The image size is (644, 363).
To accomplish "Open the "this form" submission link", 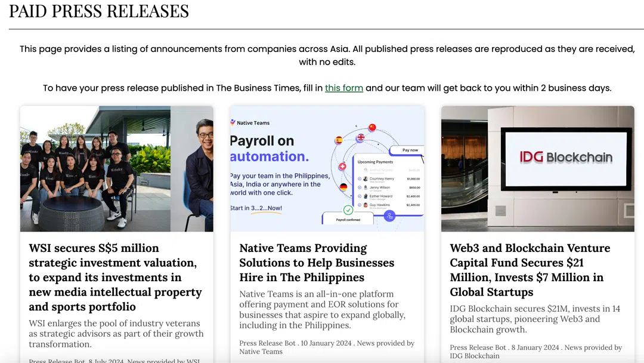I will point(344,88).
